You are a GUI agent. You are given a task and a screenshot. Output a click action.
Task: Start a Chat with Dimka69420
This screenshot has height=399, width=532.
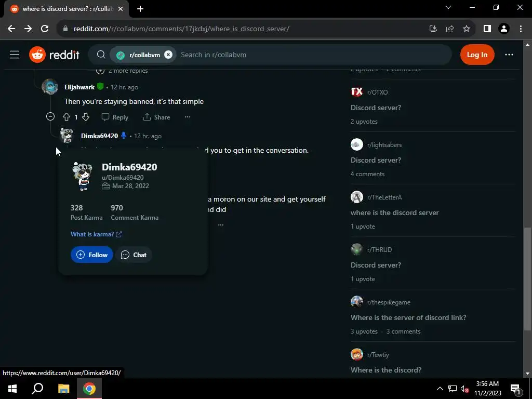coord(134,255)
